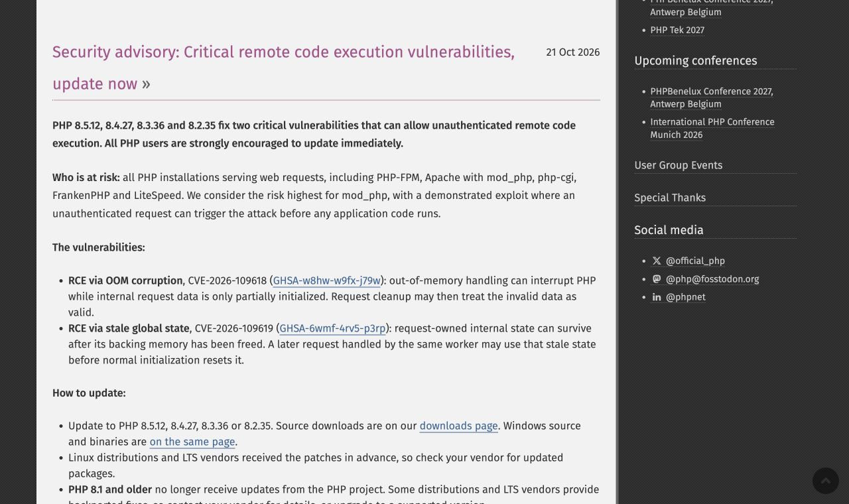Viewport: 849px width, 504px height.
Task: Visit the downloads page link
Action: pos(458,426)
